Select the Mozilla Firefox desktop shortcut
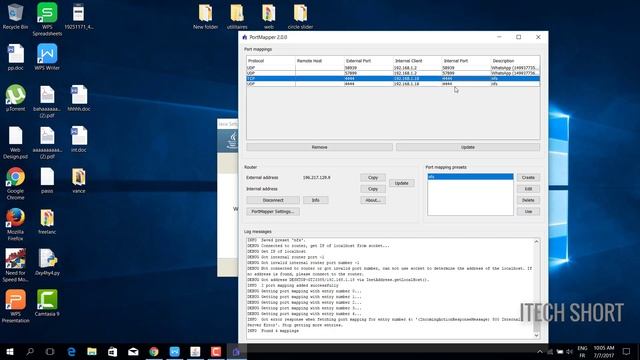This screenshot has height=360, width=640. (x=16, y=224)
